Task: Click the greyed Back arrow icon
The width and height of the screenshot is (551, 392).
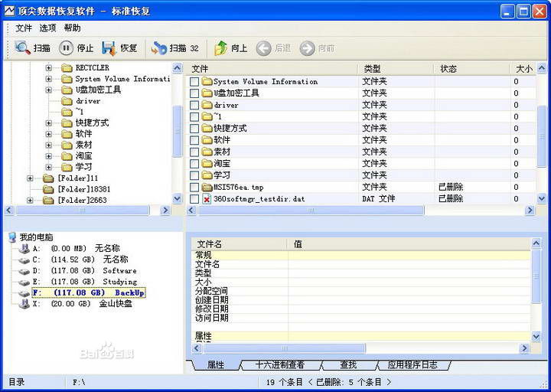Action: pyautogui.click(x=263, y=48)
